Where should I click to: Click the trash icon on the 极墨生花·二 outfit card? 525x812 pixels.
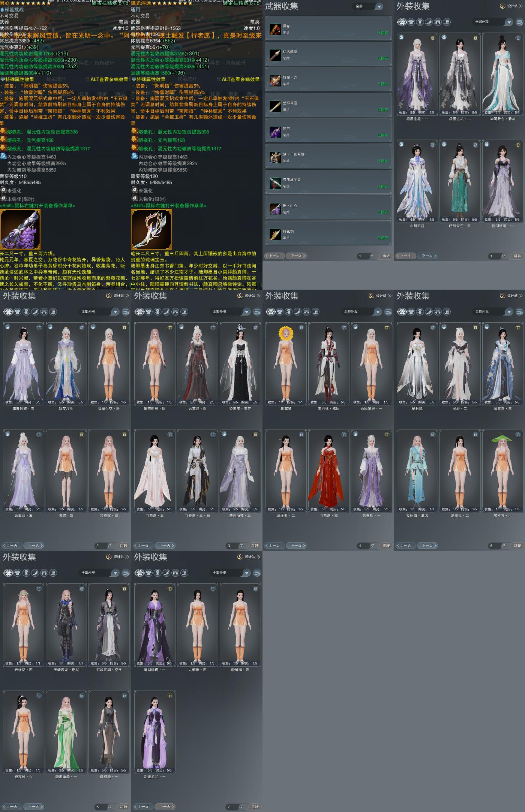coord(475,38)
